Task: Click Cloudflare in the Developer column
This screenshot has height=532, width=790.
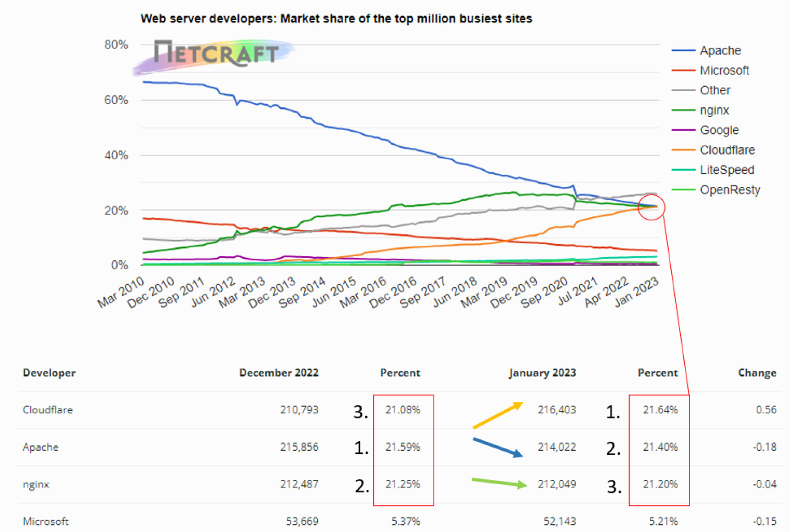Action: 48,410
